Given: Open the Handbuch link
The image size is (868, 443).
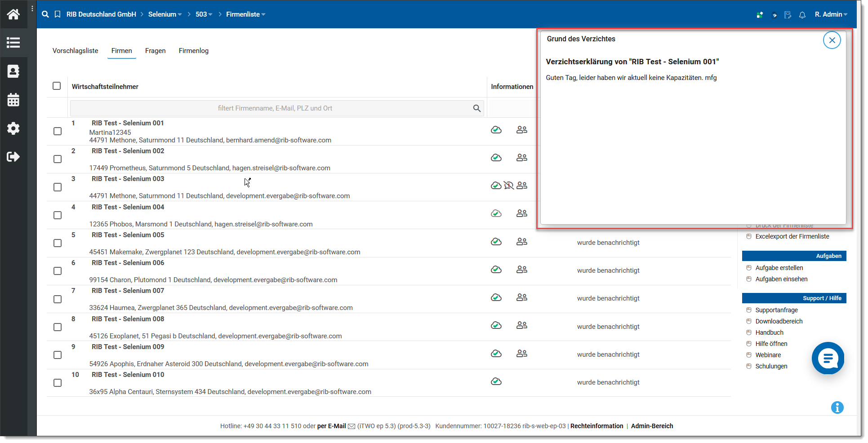Looking at the screenshot, I should pos(769,332).
